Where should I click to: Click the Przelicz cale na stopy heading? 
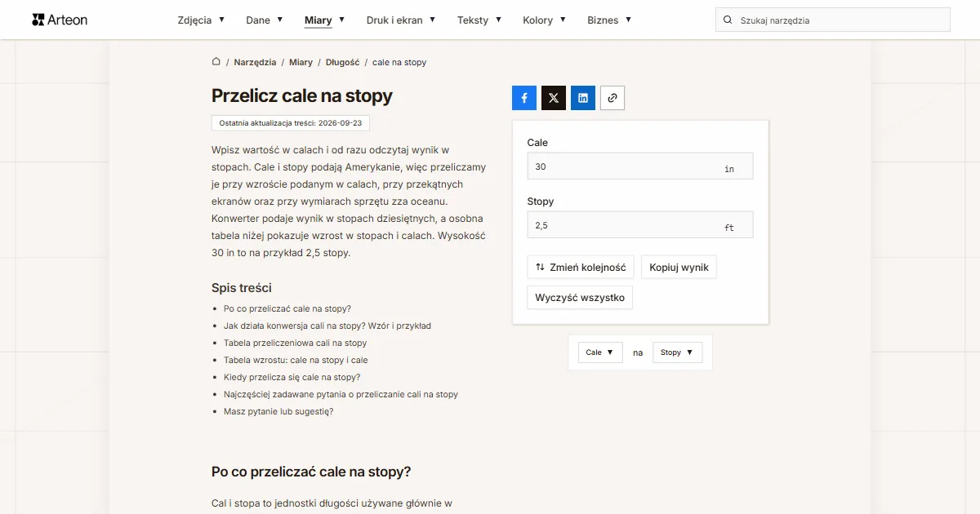[x=302, y=95]
